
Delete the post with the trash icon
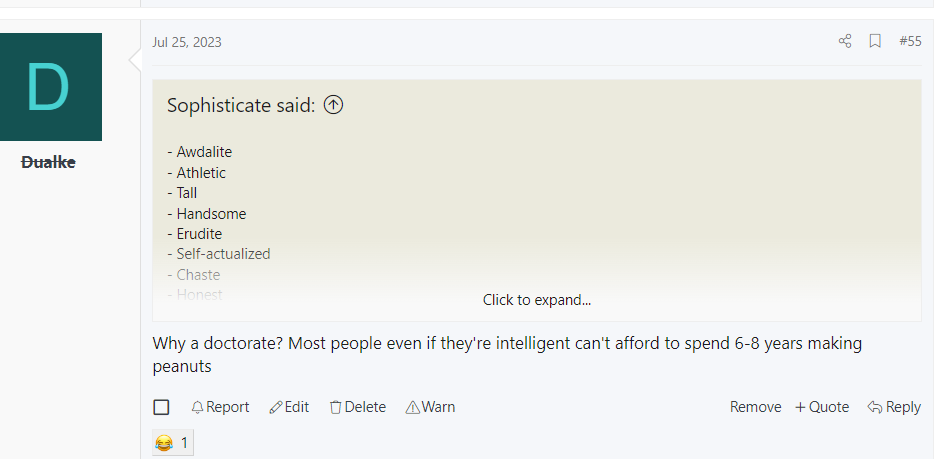coord(358,407)
